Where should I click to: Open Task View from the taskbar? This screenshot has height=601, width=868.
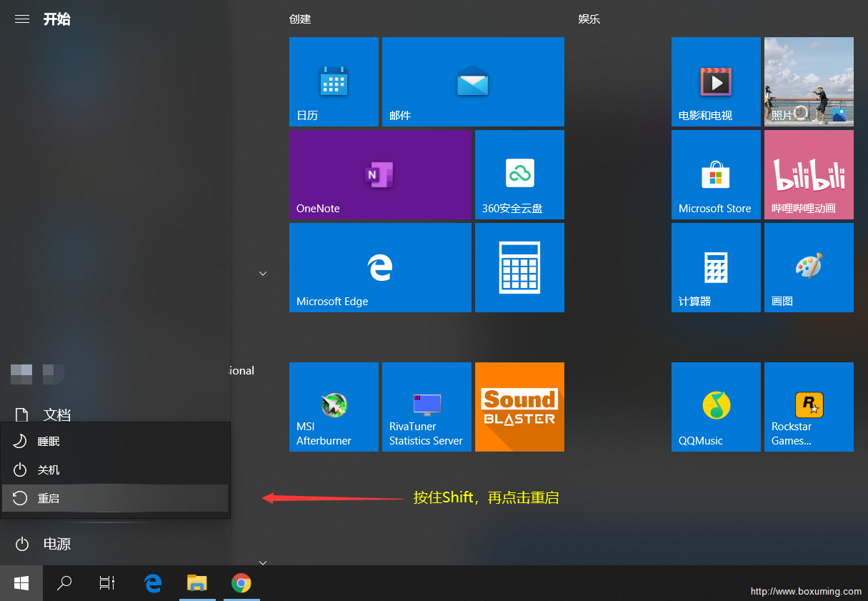click(107, 583)
